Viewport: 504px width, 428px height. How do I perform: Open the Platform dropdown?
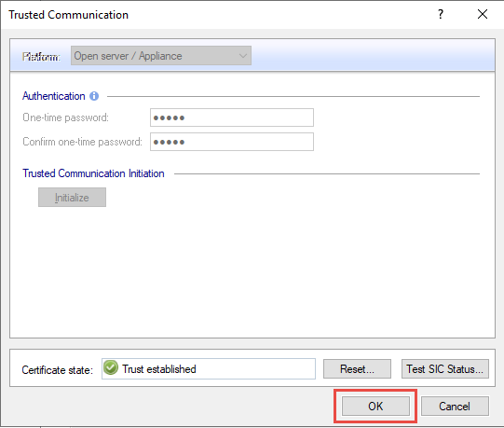(x=161, y=56)
